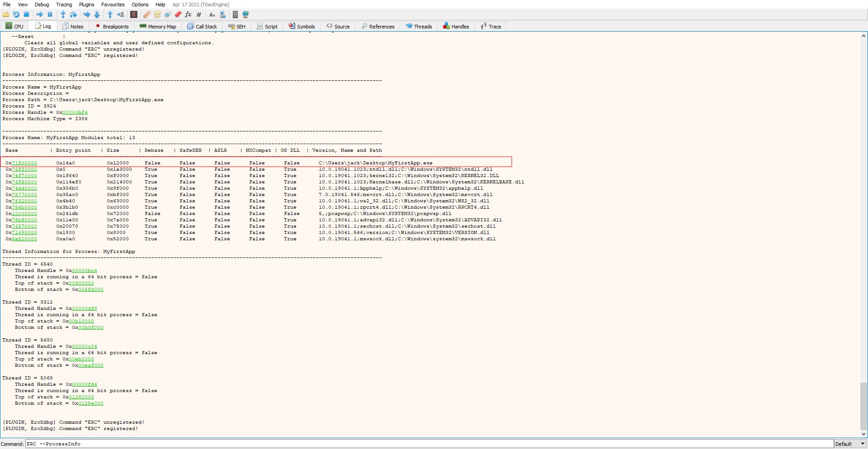Switch to the Breakpoints tab
This screenshot has height=449, width=868.
(112, 27)
